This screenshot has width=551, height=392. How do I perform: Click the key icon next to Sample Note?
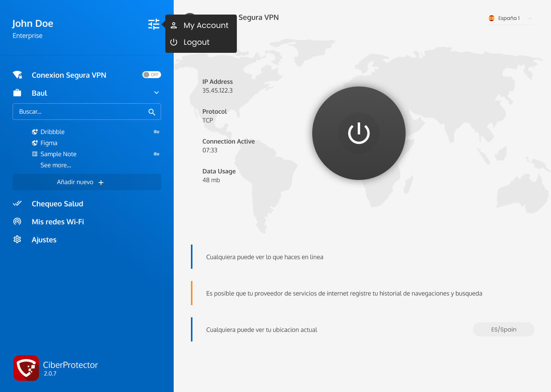156,154
